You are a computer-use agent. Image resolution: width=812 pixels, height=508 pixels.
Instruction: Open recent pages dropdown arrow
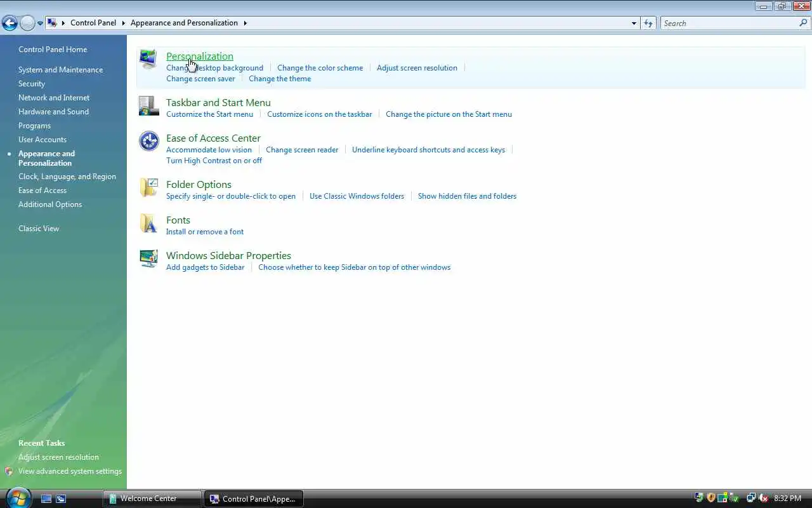pos(40,23)
